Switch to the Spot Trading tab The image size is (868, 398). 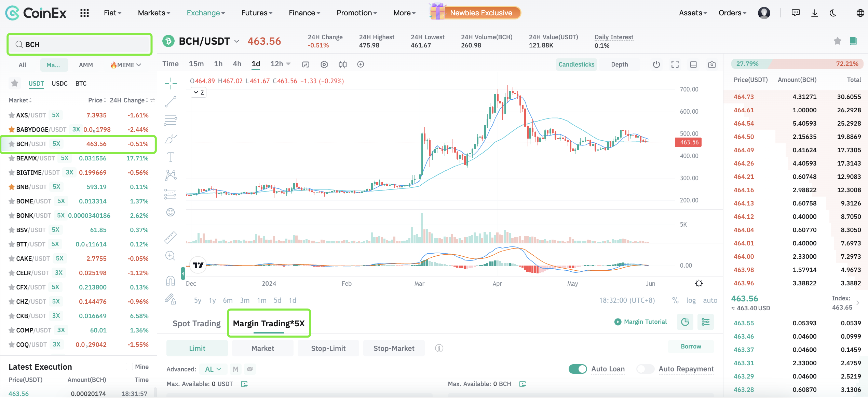(196, 323)
